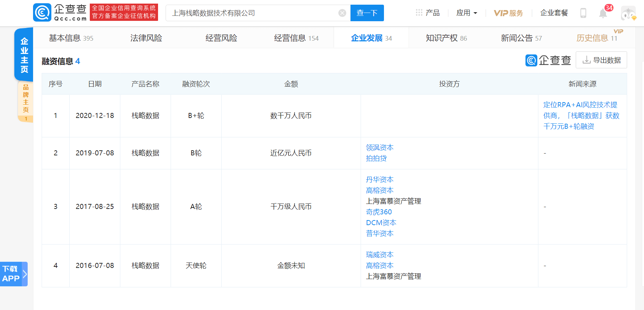Select the B轮 round cell
This screenshot has width=644, height=310.
196,153
